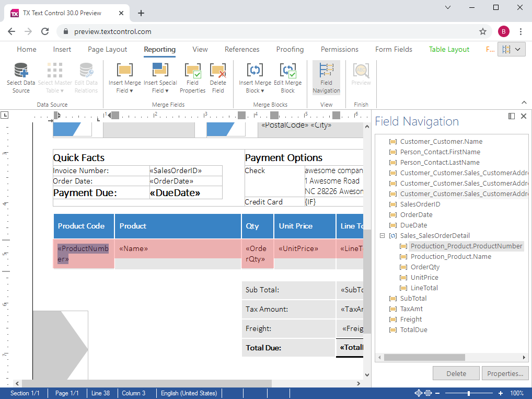Click the Delete button below the field list

pos(456,373)
